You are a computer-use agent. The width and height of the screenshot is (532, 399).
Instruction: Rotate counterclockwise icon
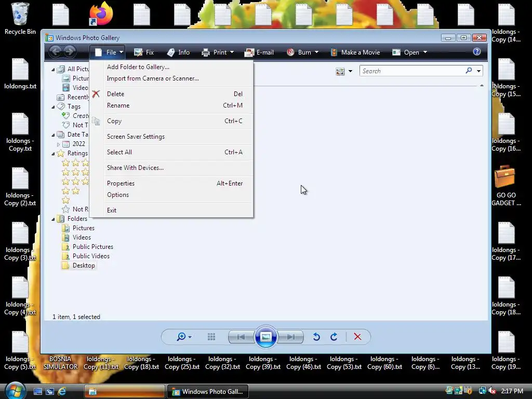pyautogui.click(x=316, y=337)
